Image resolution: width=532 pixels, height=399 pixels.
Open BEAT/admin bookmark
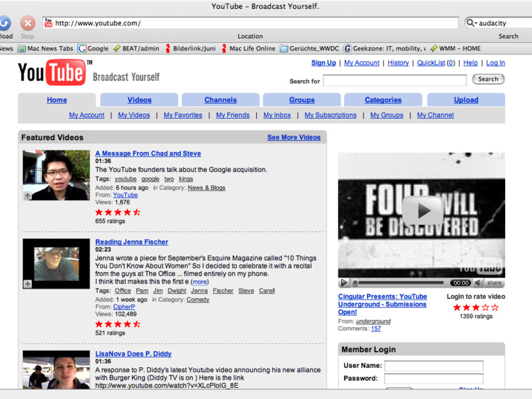[x=136, y=48]
